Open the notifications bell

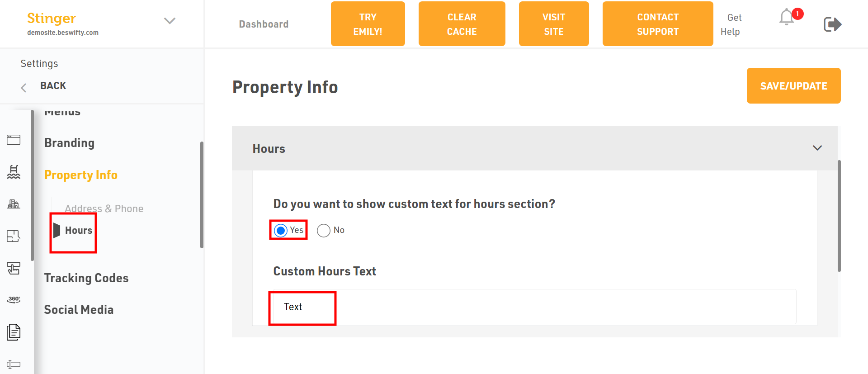coord(787,17)
